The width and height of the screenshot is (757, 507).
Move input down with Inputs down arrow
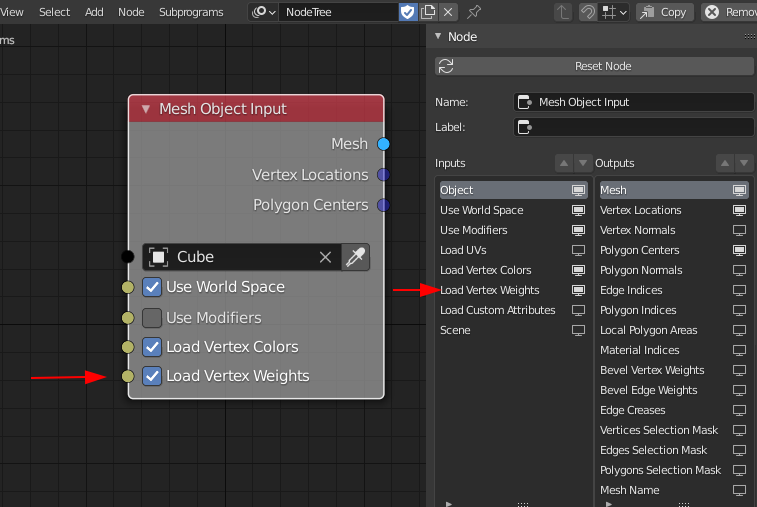(x=583, y=163)
